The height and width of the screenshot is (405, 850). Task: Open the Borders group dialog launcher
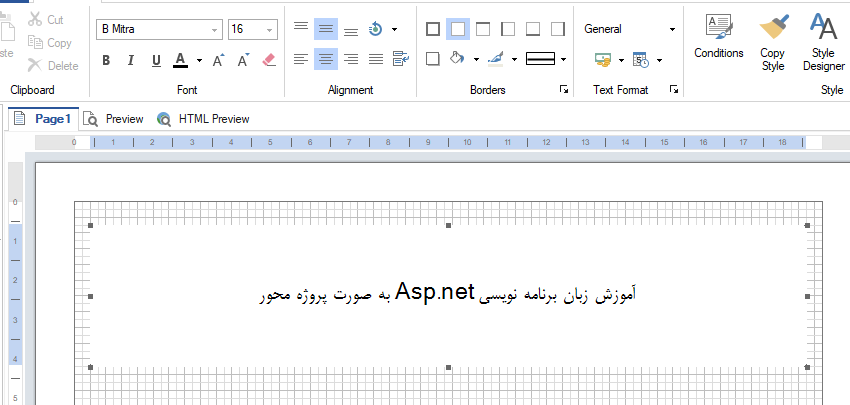[564, 89]
